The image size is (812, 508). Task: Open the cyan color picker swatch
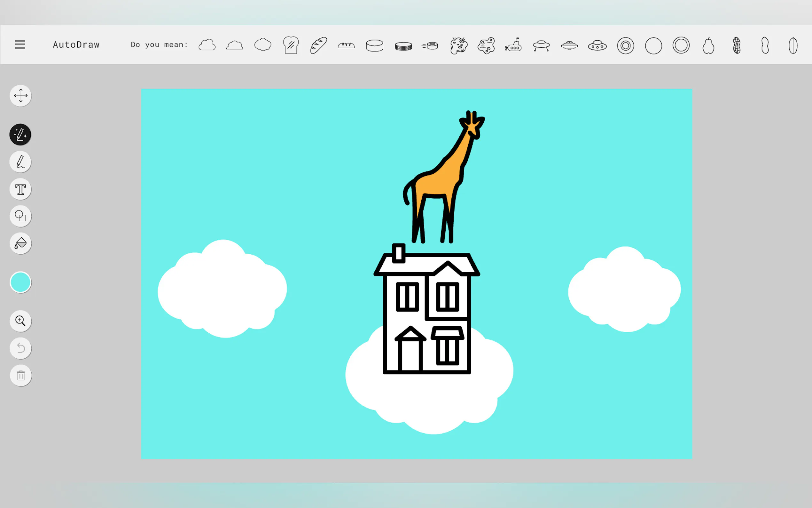tap(20, 282)
